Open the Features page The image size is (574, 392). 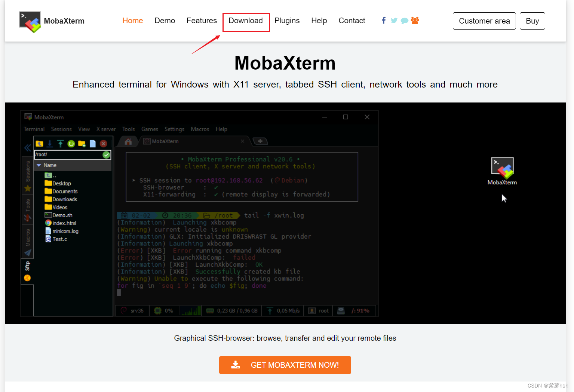tap(202, 21)
